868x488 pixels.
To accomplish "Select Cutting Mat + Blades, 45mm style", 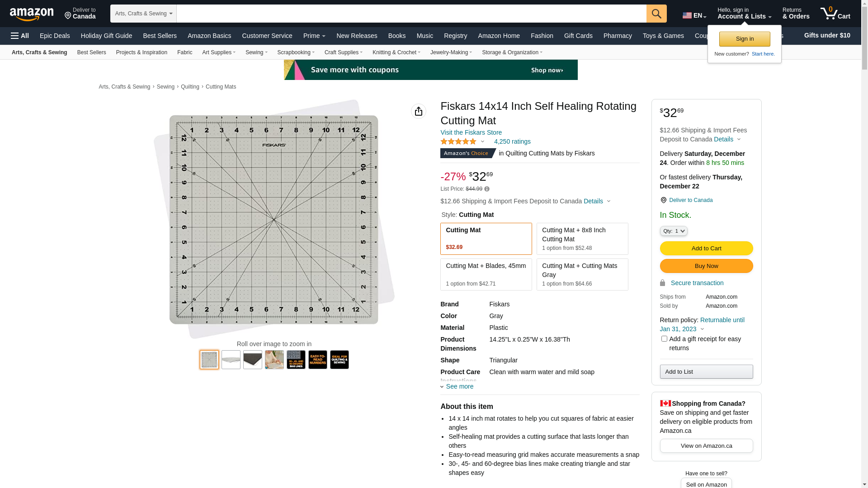I will pyautogui.click(x=486, y=274).
